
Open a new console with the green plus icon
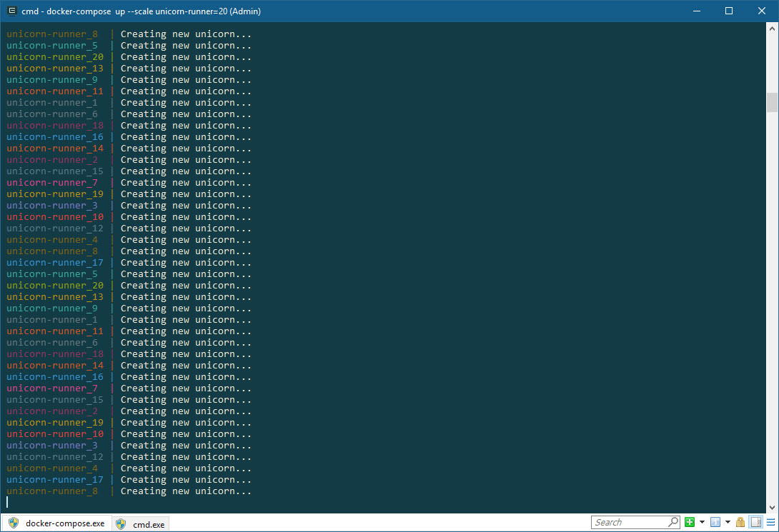coord(690,522)
